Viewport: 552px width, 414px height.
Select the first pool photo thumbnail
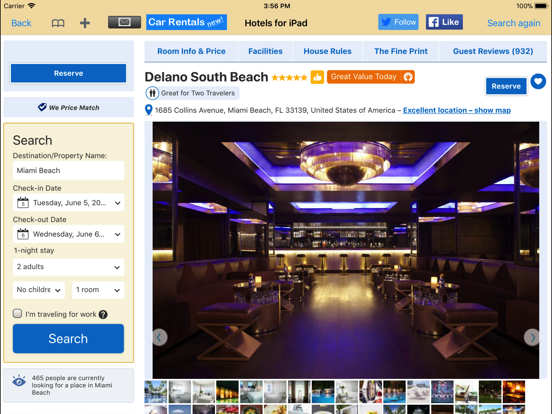click(x=156, y=391)
